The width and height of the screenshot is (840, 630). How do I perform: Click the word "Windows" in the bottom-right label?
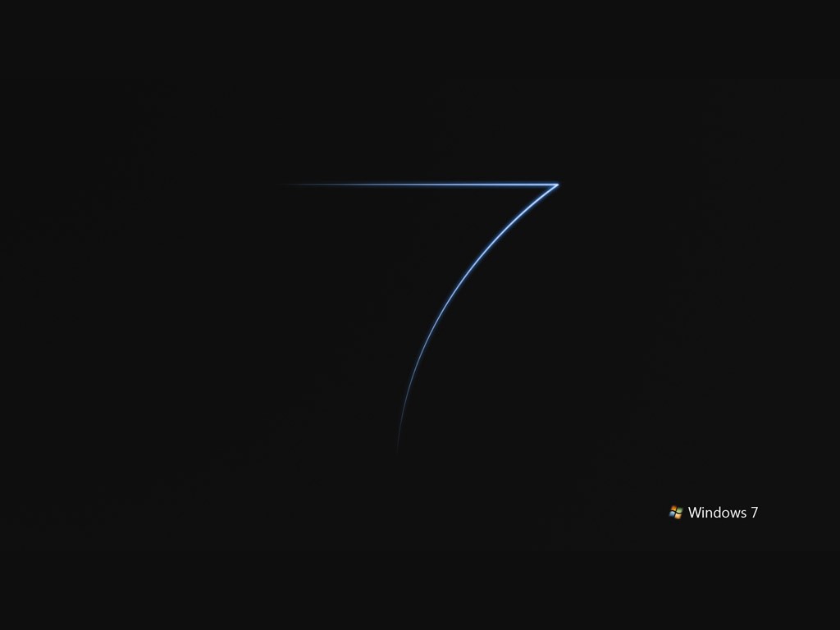pos(716,513)
